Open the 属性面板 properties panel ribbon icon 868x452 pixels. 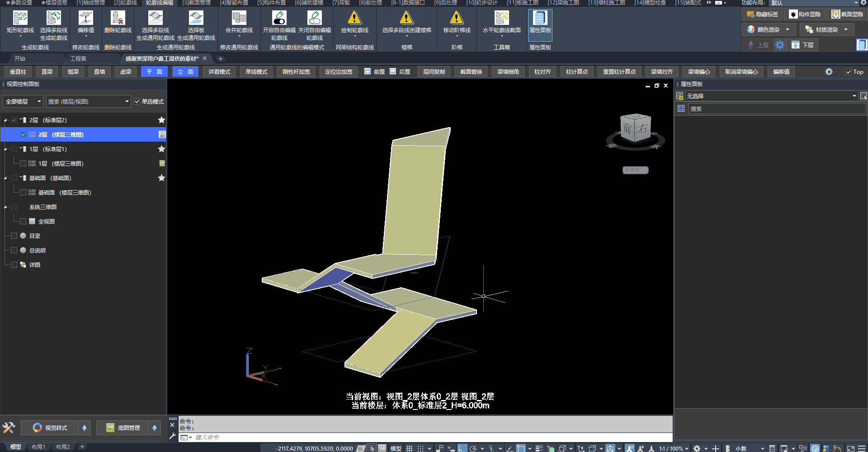pos(540,19)
